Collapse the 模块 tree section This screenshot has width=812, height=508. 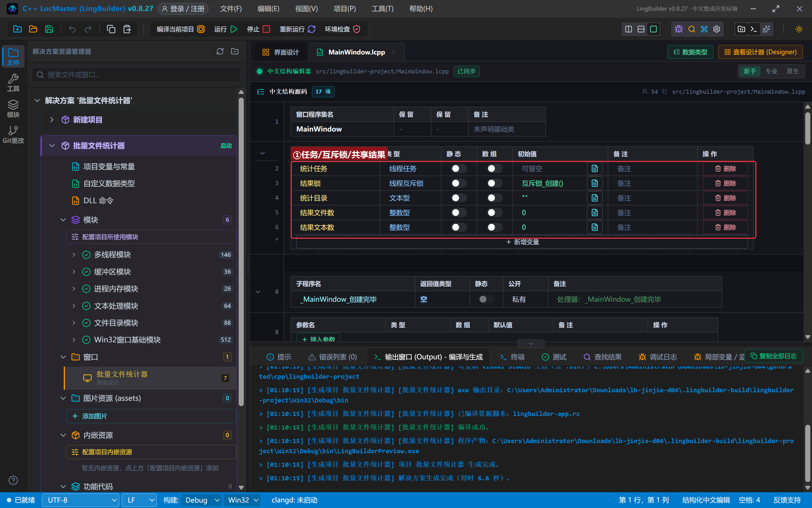(63, 220)
